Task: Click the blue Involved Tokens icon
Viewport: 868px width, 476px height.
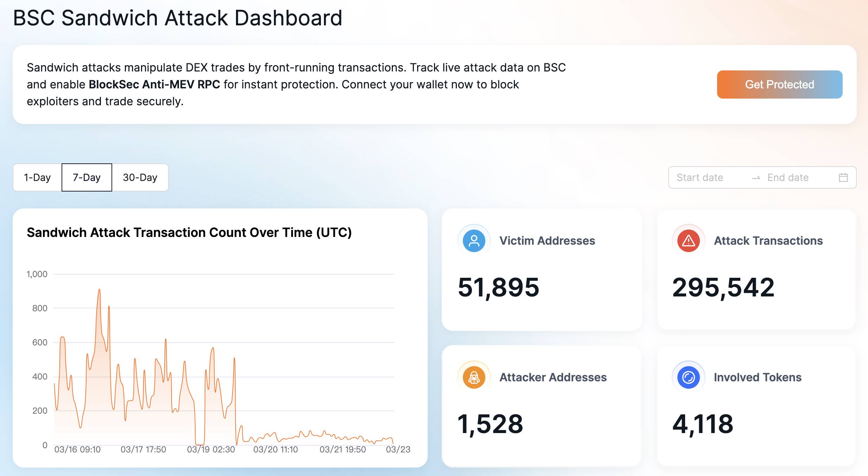Action: [x=688, y=377]
